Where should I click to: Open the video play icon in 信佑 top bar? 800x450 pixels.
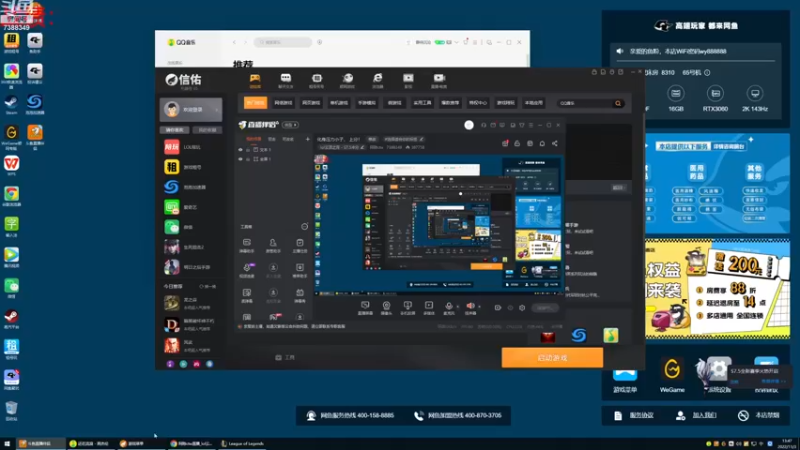coord(408,80)
